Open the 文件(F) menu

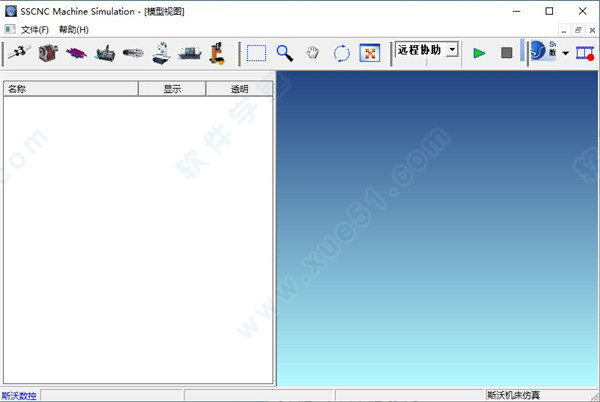[35, 30]
